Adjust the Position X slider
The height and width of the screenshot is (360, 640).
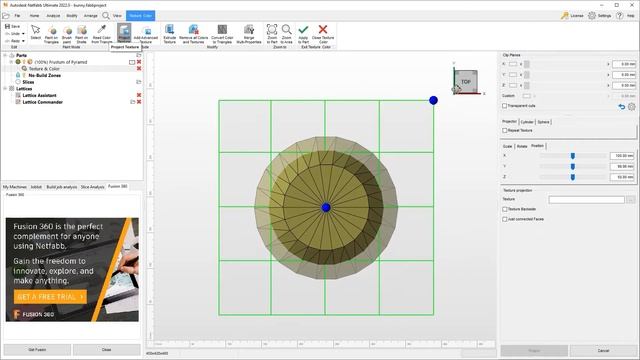click(x=573, y=156)
